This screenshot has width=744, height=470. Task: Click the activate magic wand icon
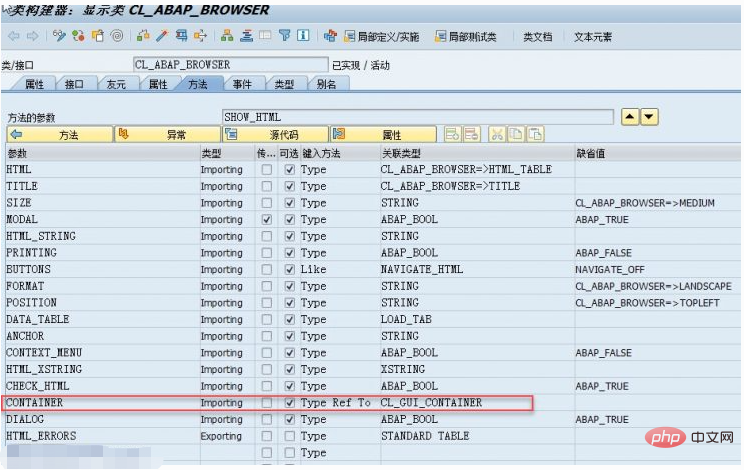162,36
